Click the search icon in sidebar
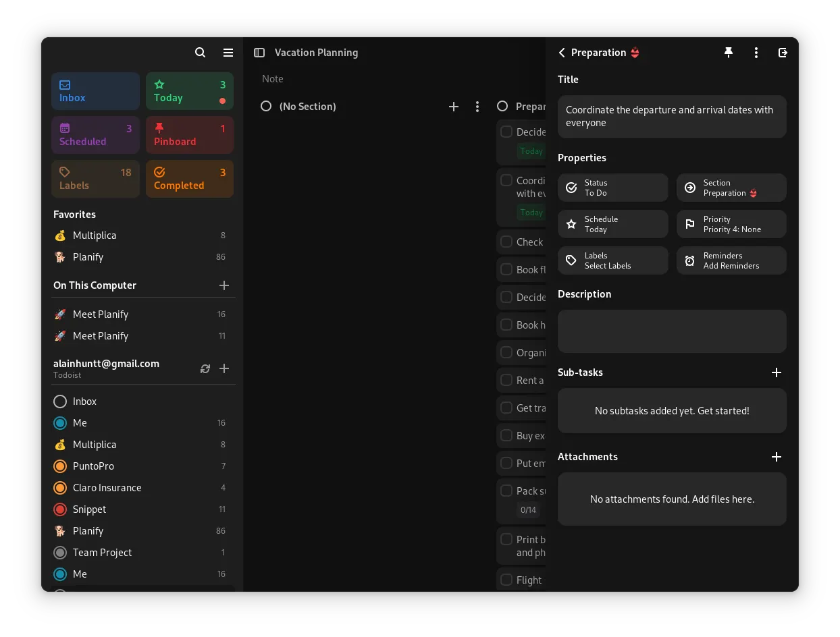 click(200, 53)
